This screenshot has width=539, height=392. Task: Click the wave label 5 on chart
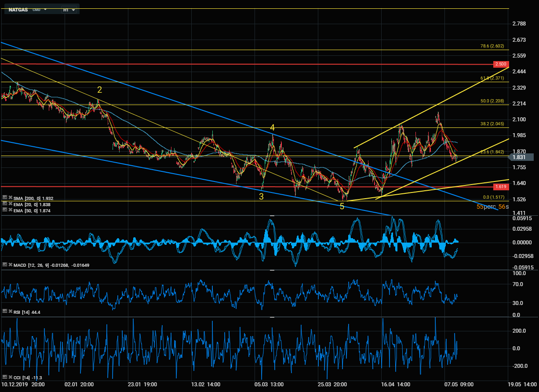(x=342, y=206)
